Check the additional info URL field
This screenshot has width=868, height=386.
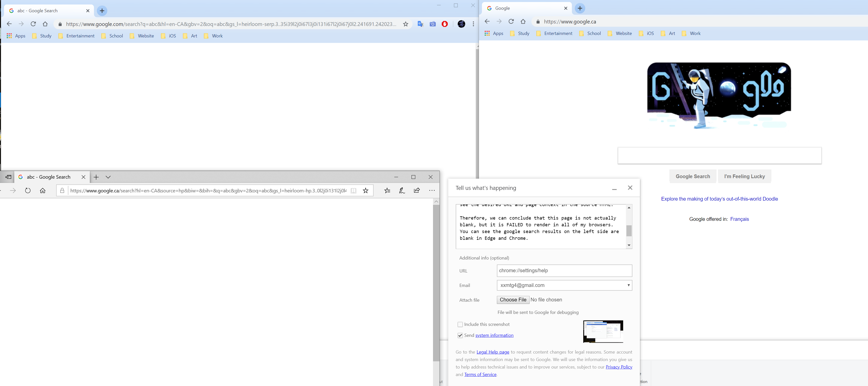[x=564, y=270]
